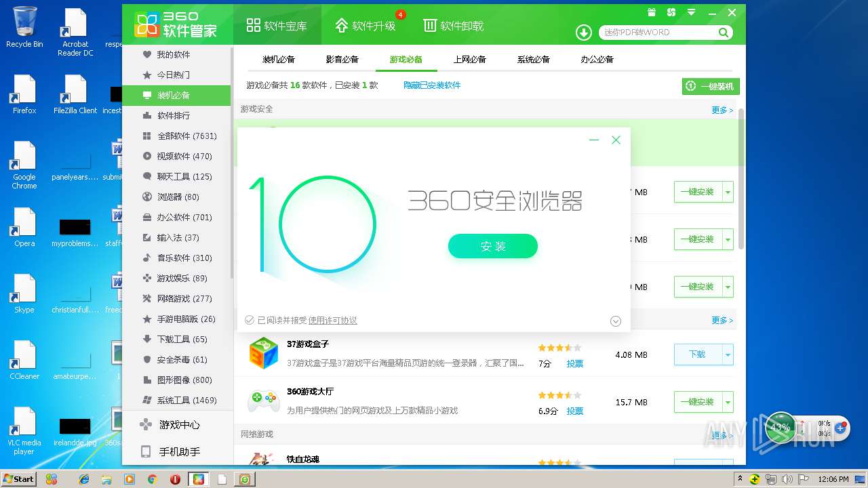Click the search field 迷你PDF转WORD
This screenshot has height=488, width=868.
[x=658, y=32]
